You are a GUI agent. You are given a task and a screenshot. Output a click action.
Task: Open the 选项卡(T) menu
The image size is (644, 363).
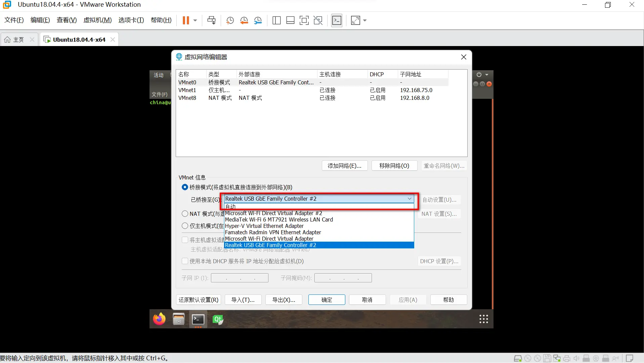(131, 20)
